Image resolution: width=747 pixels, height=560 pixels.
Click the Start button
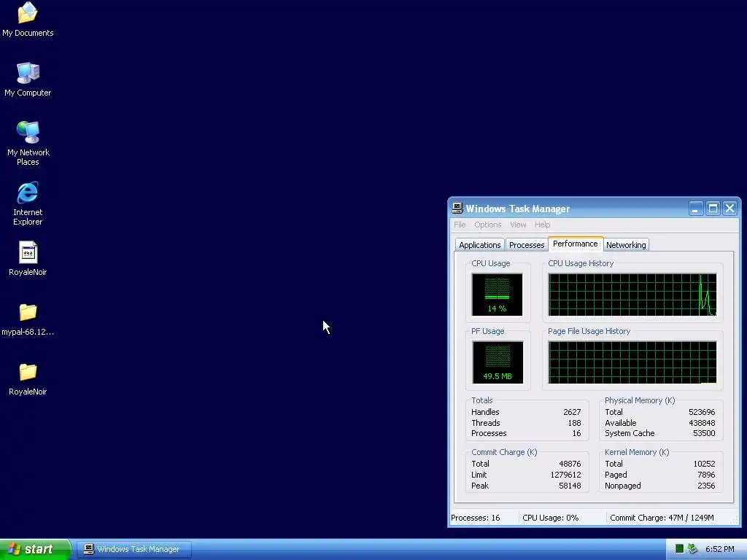click(35, 549)
